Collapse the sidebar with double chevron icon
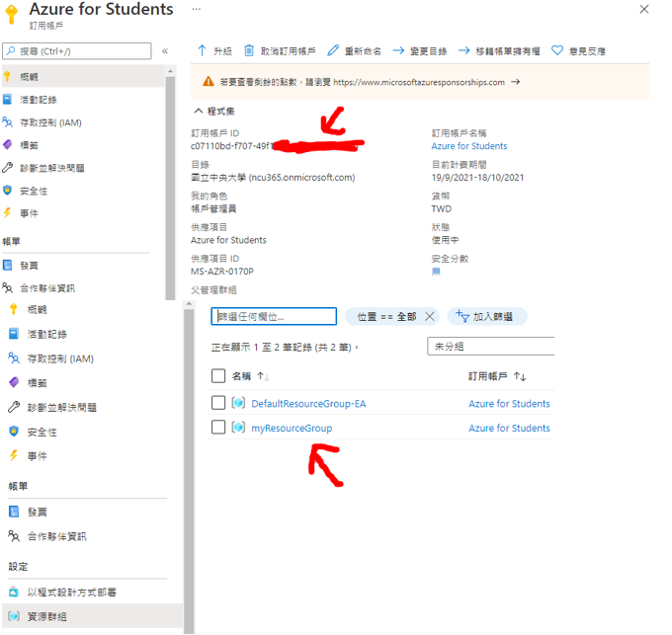672x635 pixels. pos(165,51)
